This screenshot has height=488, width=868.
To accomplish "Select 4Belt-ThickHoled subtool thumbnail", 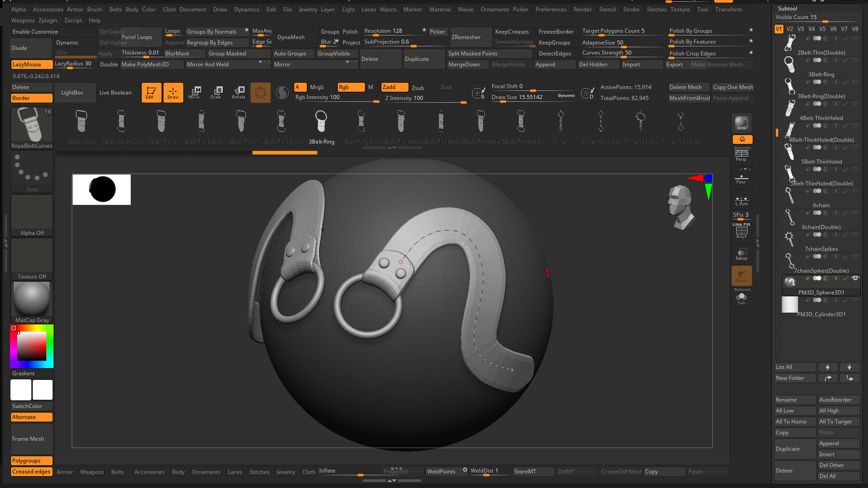I will (789, 109).
